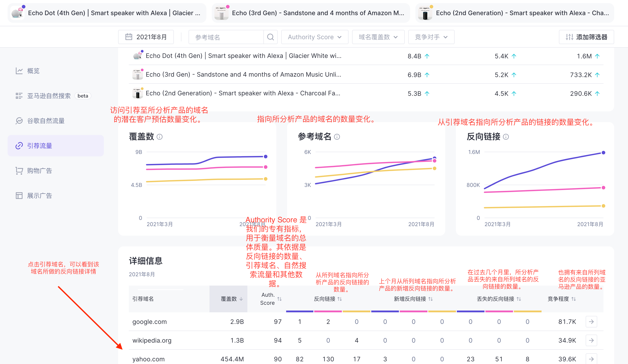628x364 pixels.
Task: Click the info icon beside 反向链接 chart title
Action: pyautogui.click(x=506, y=137)
